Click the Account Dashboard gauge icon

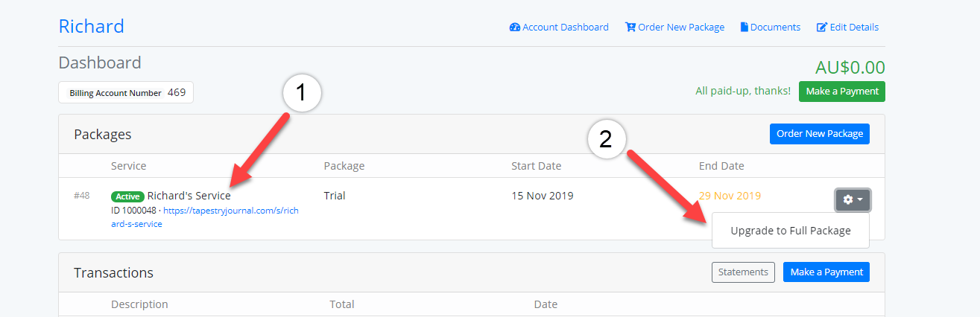[514, 28]
